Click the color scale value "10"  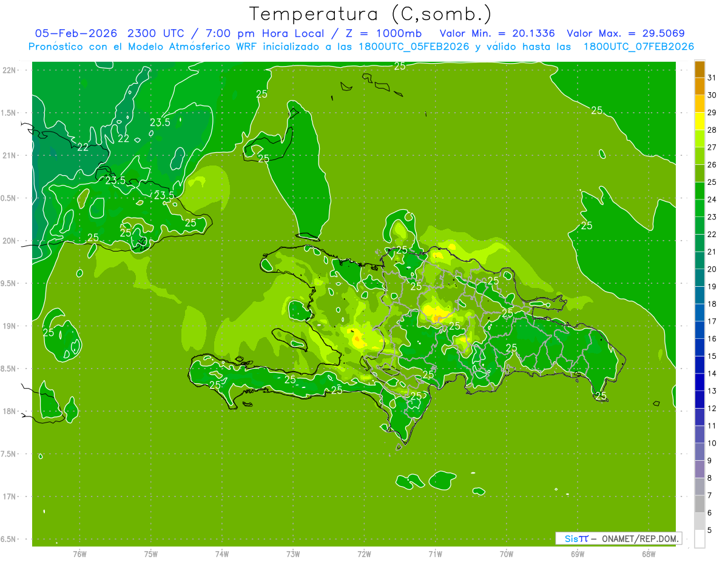pyautogui.click(x=712, y=443)
